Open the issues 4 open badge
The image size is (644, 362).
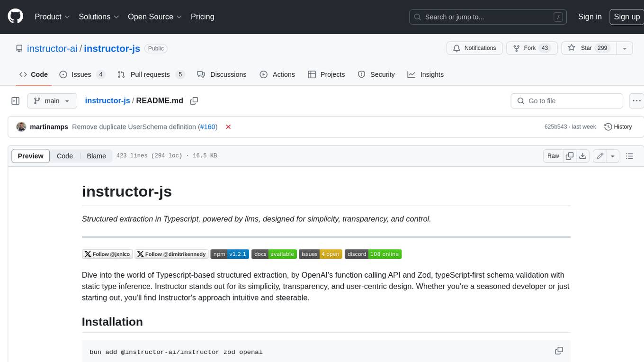pos(321,254)
